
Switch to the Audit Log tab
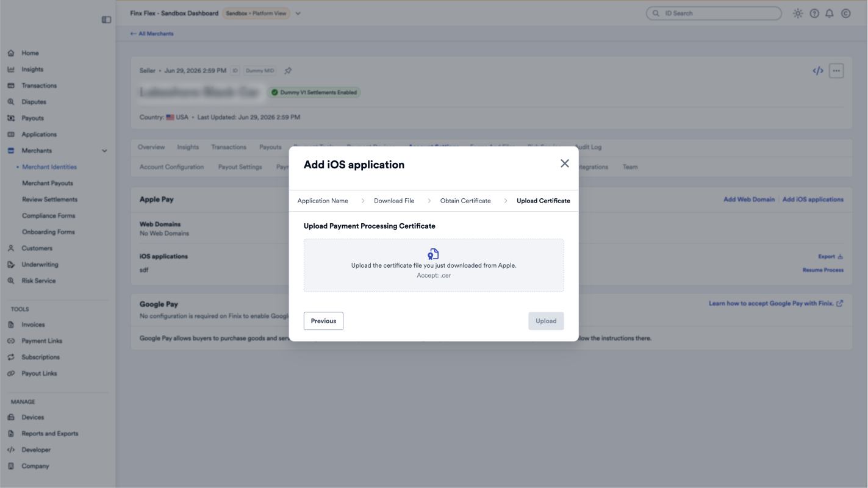click(x=588, y=147)
